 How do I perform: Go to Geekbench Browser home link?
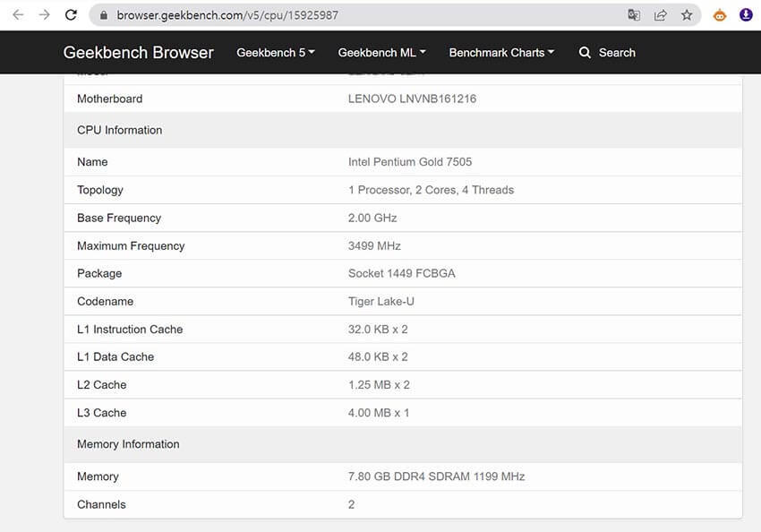click(x=138, y=53)
